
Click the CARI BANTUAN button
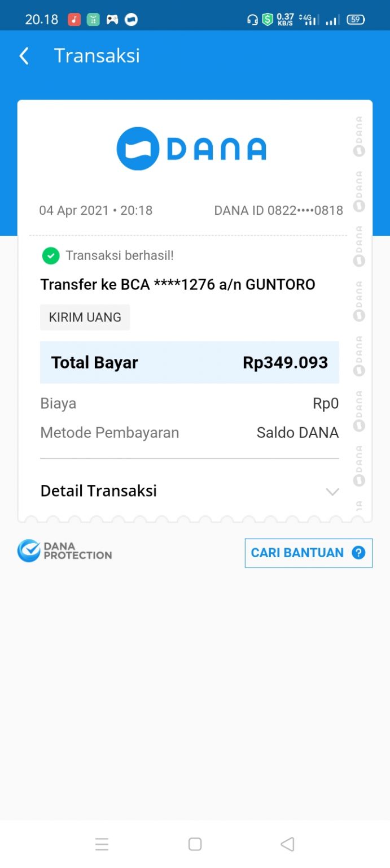(308, 553)
